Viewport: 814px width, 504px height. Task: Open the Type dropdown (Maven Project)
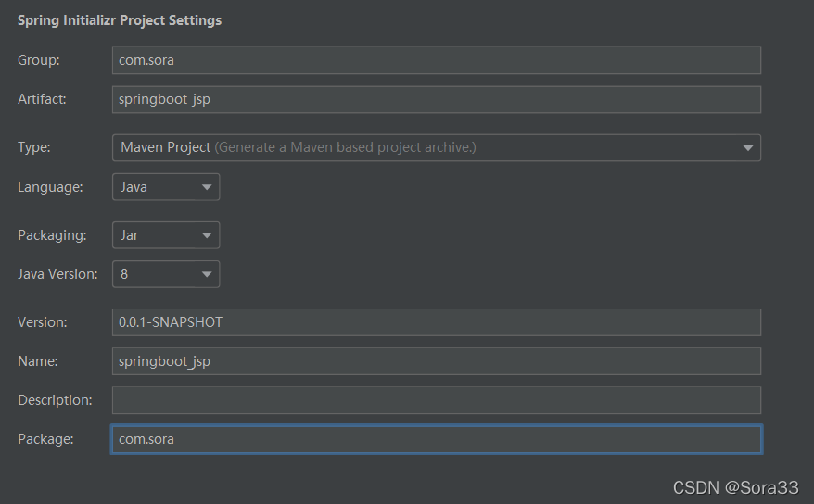pos(437,148)
